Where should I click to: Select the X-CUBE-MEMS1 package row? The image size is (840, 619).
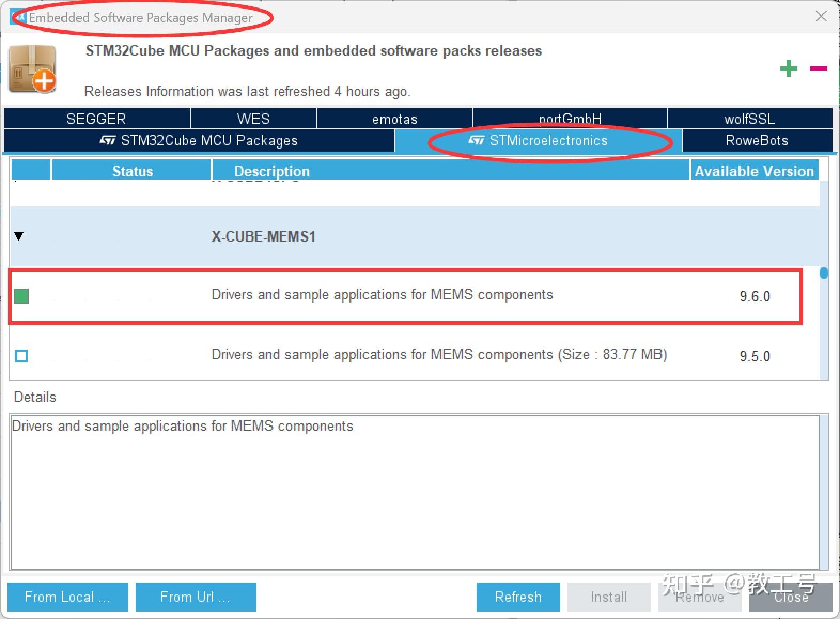[415, 236]
